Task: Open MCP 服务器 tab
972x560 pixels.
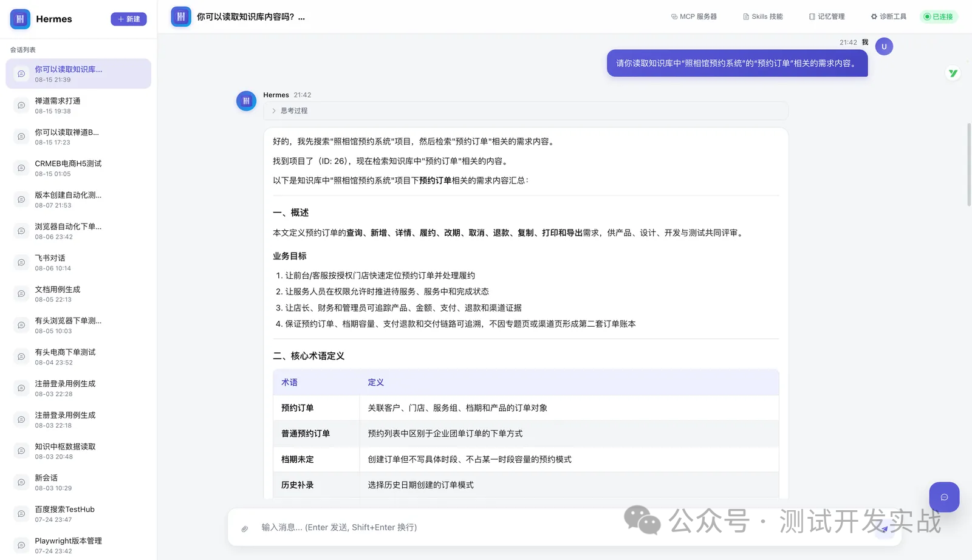Action: click(694, 16)
